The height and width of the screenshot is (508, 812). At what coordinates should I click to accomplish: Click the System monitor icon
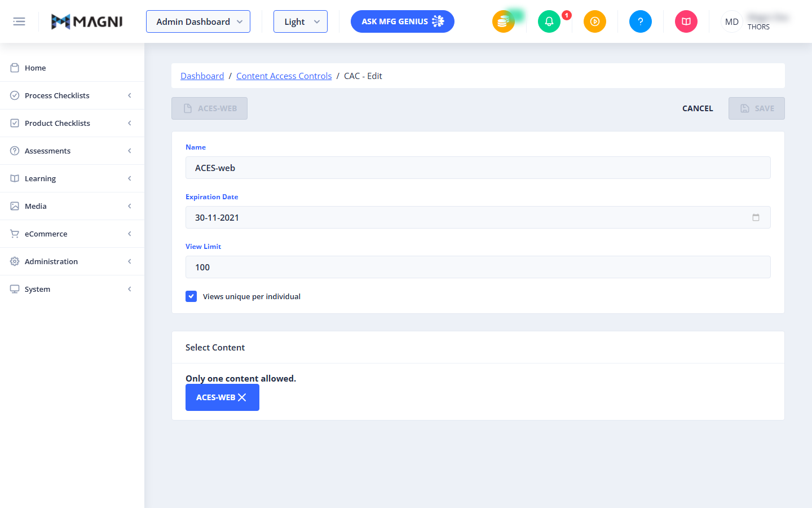point(15,289)
